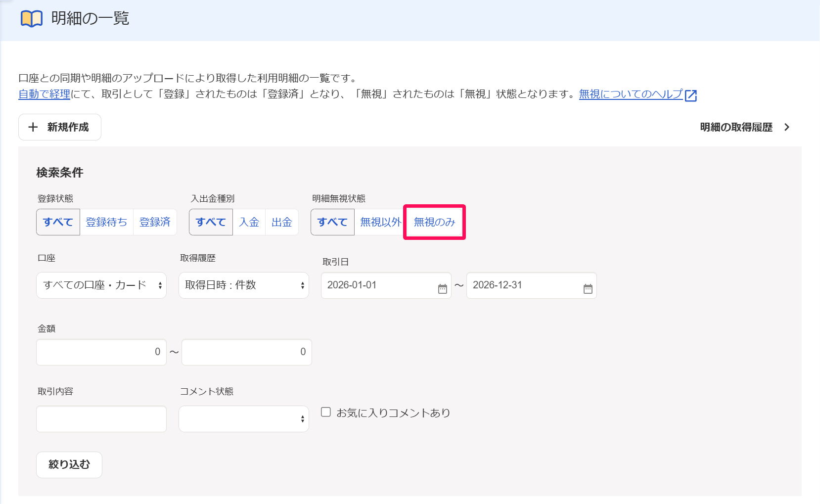Open the 取得日時：件数 dropdown
Viewport: 820px width, 504px height.
pos(244,285)
